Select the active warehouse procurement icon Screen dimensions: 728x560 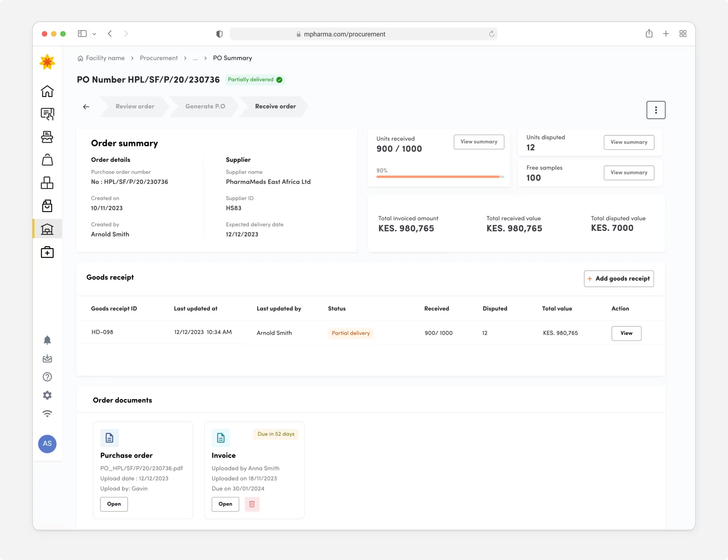47,229
